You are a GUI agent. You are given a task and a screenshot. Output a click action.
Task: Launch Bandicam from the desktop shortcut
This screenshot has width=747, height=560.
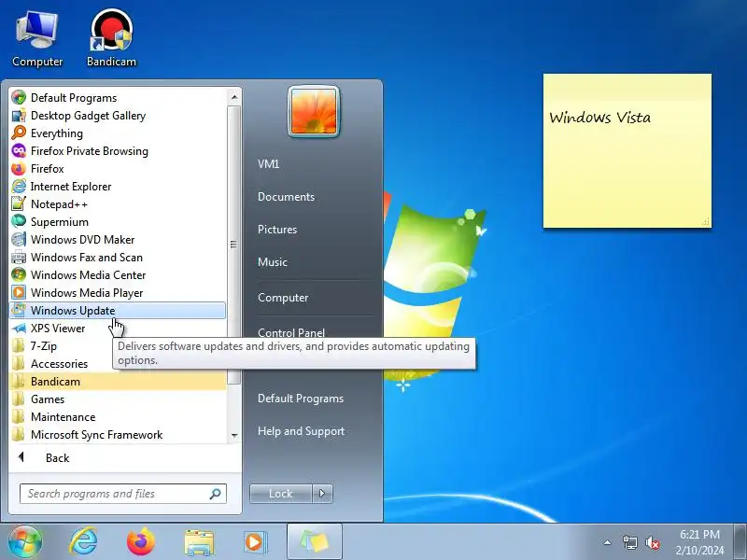(111, 39)
